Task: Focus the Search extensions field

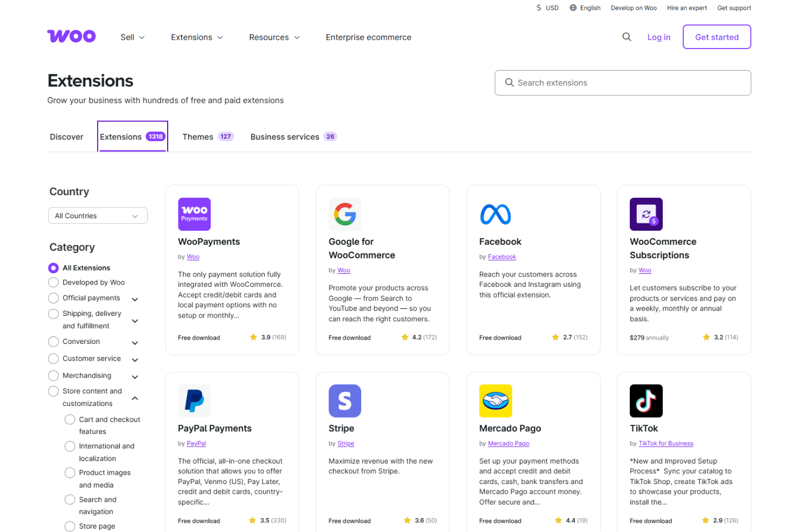Action: tap(623, 83)
